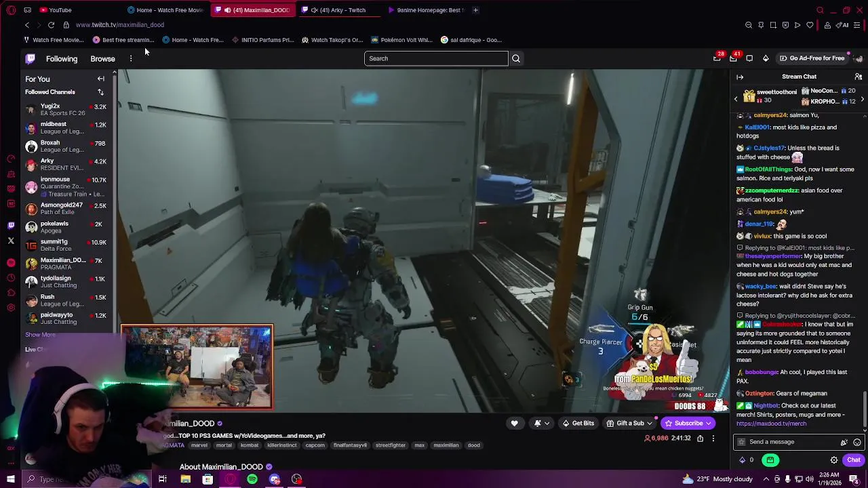This screenshot has width=868, height=488.
Task: Click the Twitch search input field
Action: coord(436,58)
